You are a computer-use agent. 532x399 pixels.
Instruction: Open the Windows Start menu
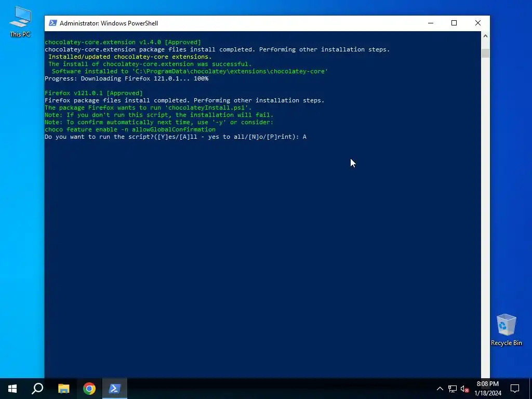12,389
